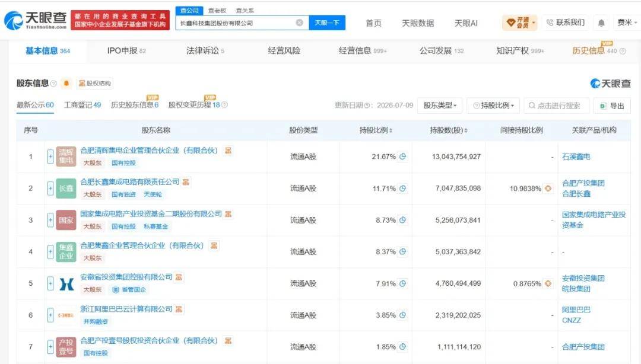641x364 pixels.
Task: Switch to 公司发展 tab
Action: [x=442, y=50]
